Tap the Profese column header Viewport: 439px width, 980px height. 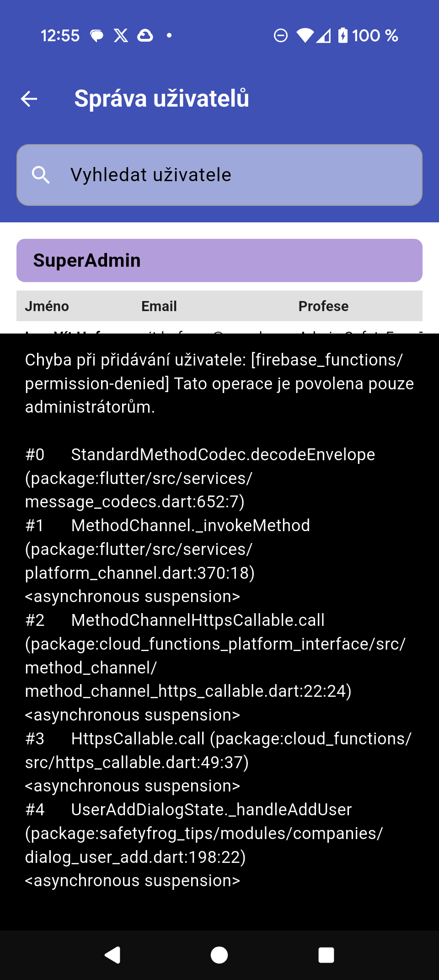[x=323, y=306]
